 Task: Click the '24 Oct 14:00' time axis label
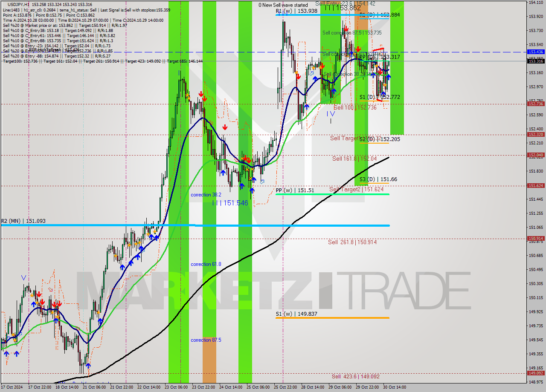tap(231, 387)
